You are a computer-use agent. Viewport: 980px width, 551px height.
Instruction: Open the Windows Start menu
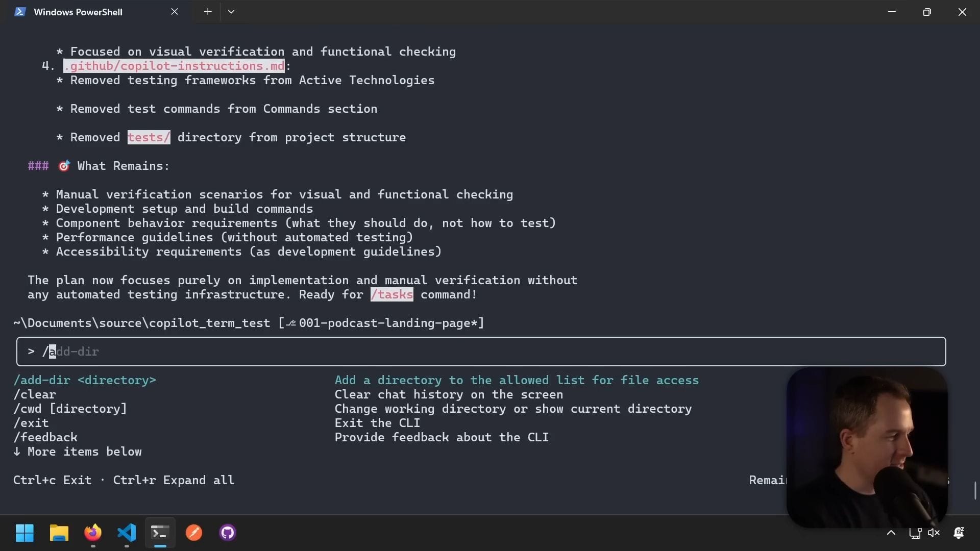point(24,533)
